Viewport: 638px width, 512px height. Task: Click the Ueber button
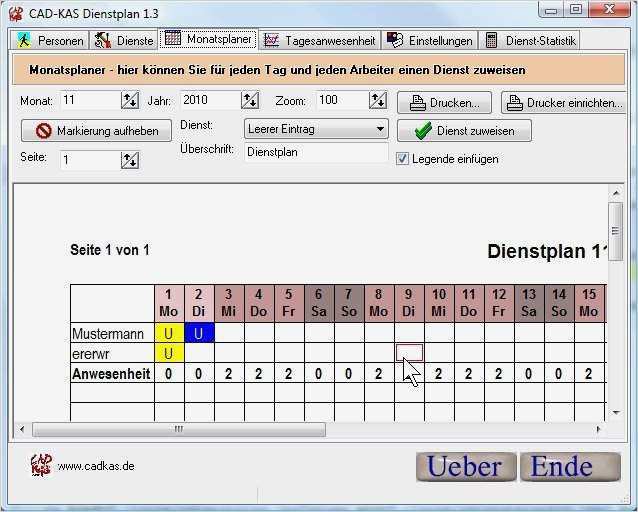[466, 466]
